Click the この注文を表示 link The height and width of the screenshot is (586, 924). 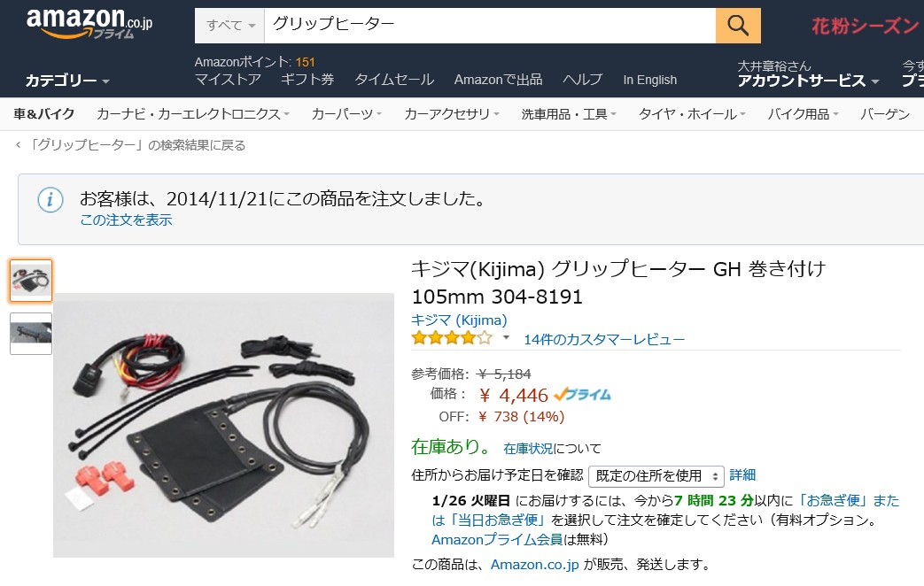(126, 220)
